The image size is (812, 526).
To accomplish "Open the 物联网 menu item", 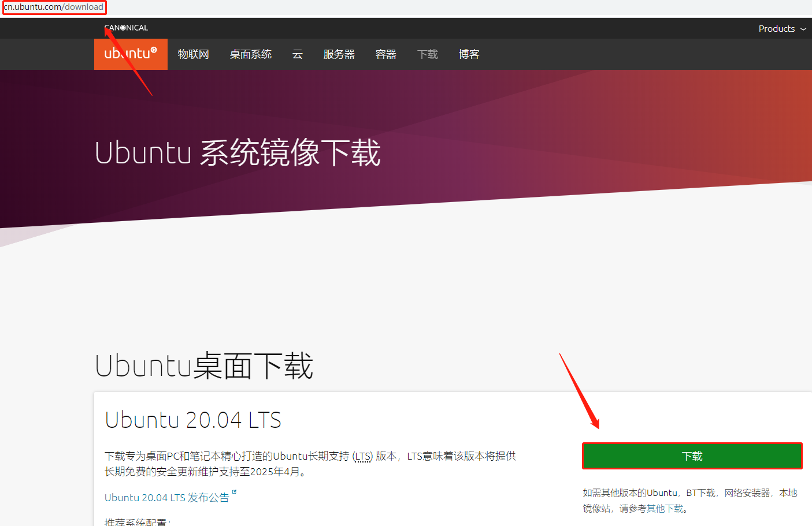I will coord(194,54).
